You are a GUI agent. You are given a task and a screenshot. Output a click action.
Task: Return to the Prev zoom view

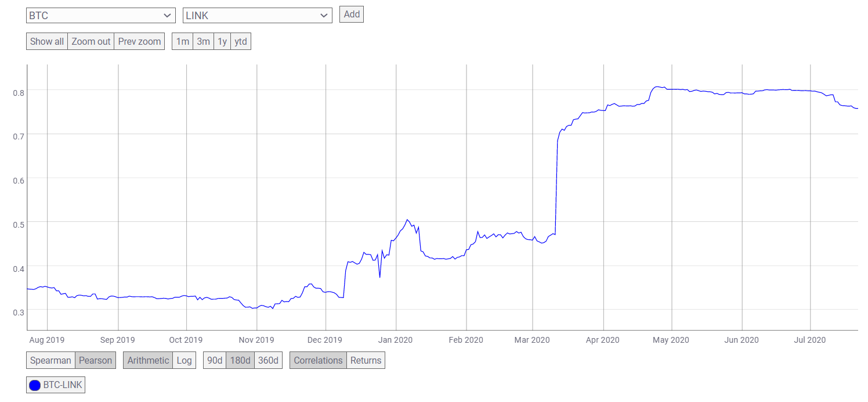pyautogui.click(x=139, y=41)
